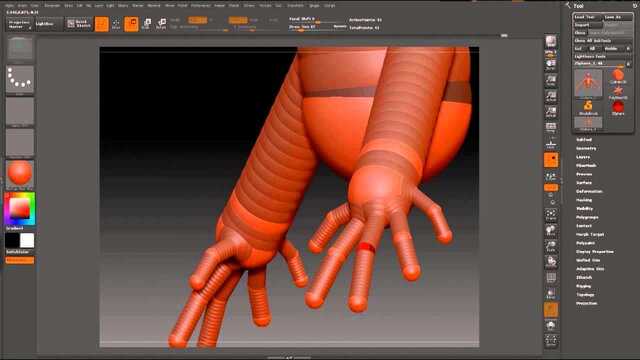640x360 pixels.
Task: Pick a color in the color picker
Action: click(x=20, y=209)
